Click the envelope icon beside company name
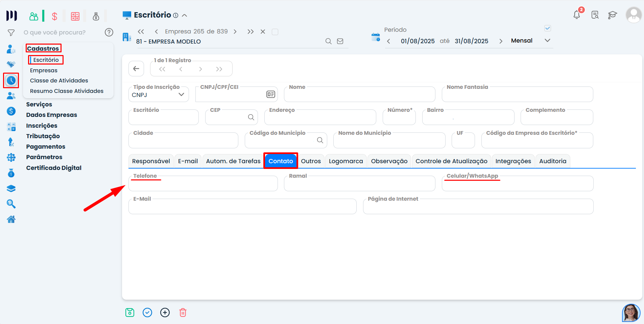The image size is (644, 324). pos(340,41)
